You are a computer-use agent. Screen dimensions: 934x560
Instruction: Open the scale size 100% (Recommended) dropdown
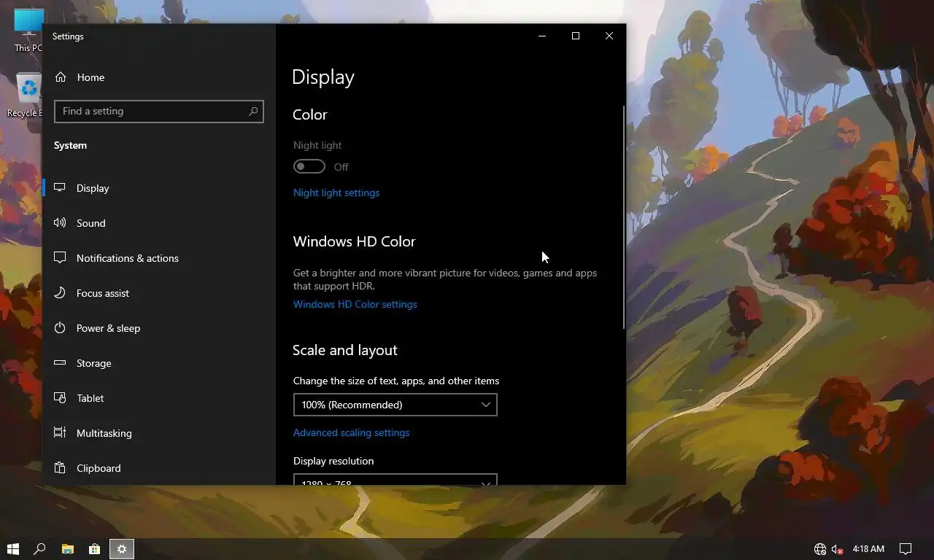tap(395, 405)
